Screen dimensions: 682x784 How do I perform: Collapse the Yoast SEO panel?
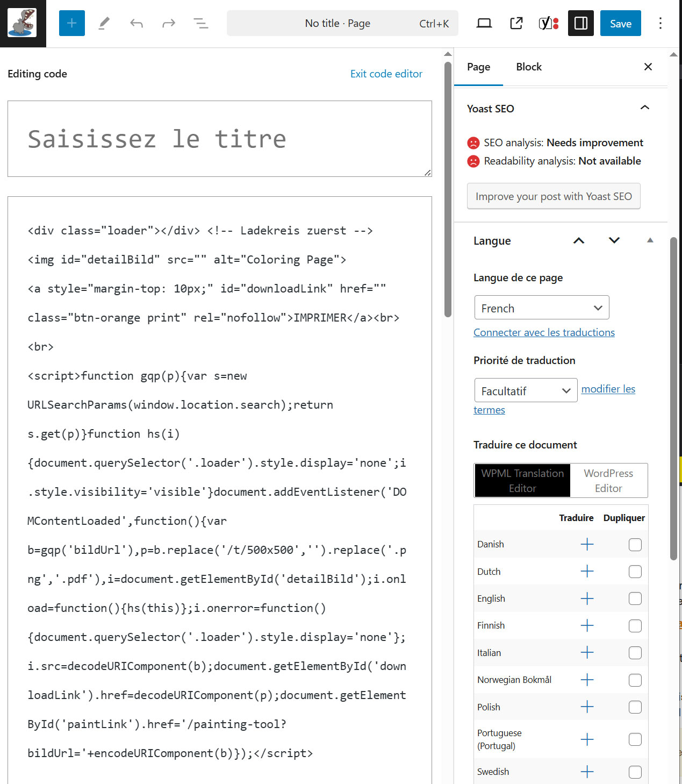645,108
